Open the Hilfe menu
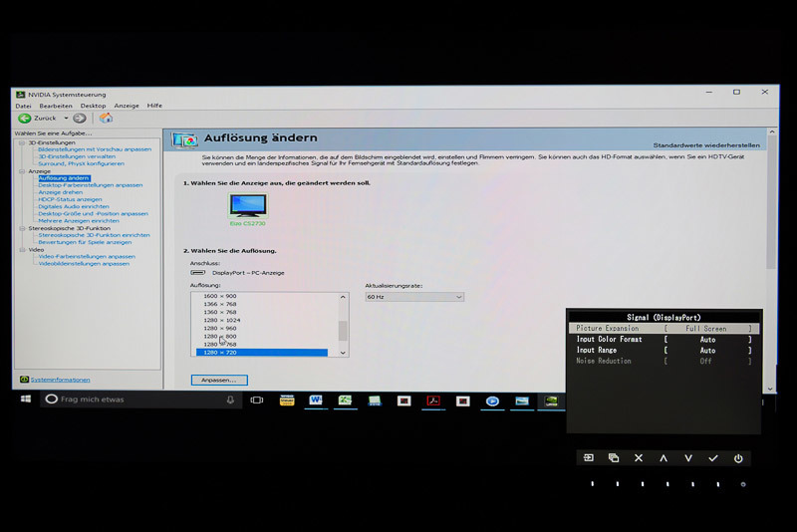This screenshot has width=797, height=532. click(x=154, y=106)
